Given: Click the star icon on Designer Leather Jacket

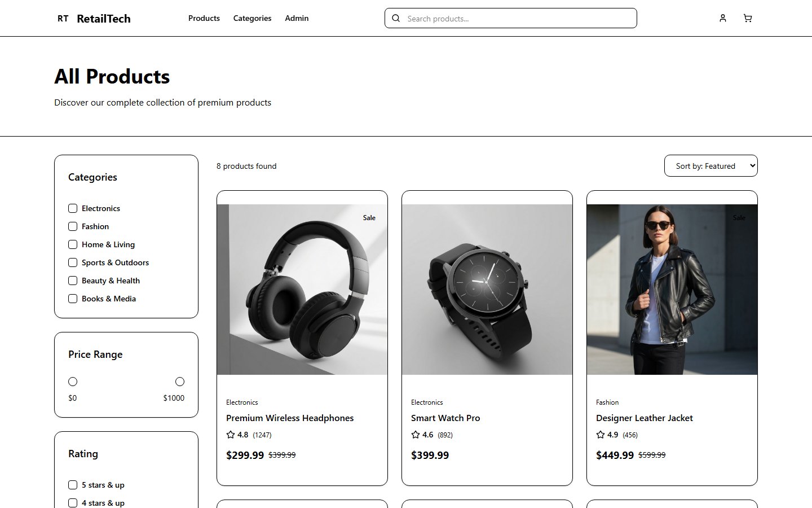Looking at the screenshot, I should (x=601, y=435).
